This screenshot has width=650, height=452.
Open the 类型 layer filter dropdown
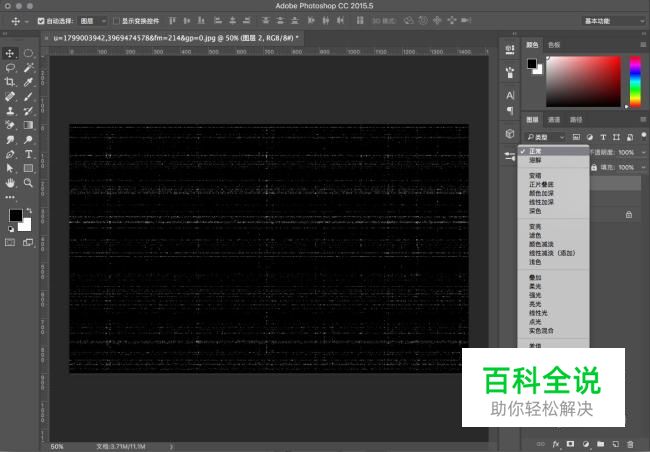(546, 137)
